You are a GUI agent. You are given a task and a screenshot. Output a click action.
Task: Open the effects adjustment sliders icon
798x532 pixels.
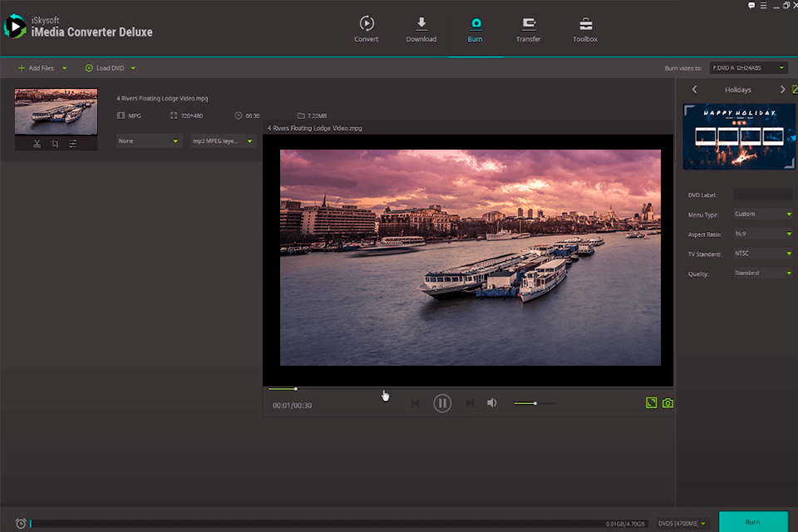pyautogui.click(x=73, y=144)
